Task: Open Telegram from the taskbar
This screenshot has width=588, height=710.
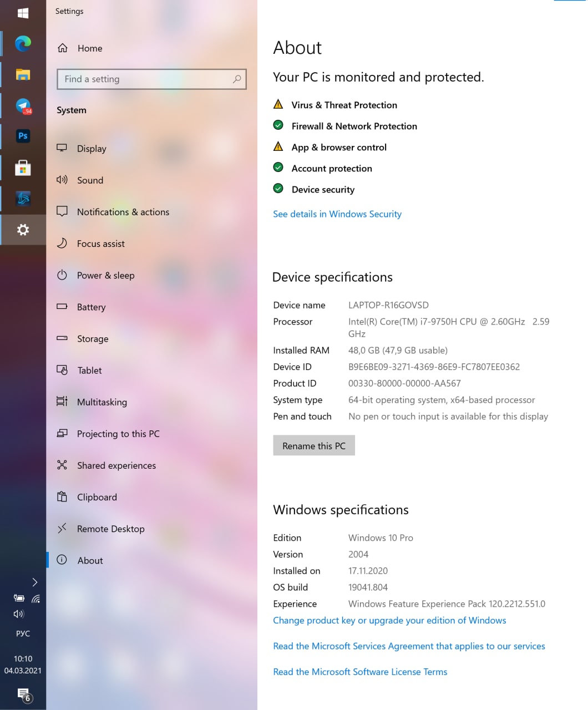Action: [x=23, y=105]
